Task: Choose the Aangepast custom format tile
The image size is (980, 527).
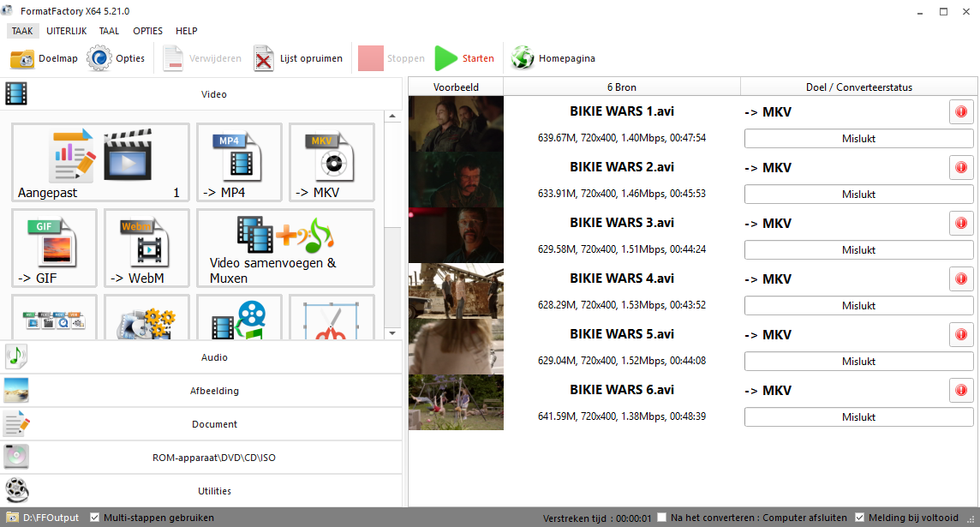Action: [x=100, y=163]
